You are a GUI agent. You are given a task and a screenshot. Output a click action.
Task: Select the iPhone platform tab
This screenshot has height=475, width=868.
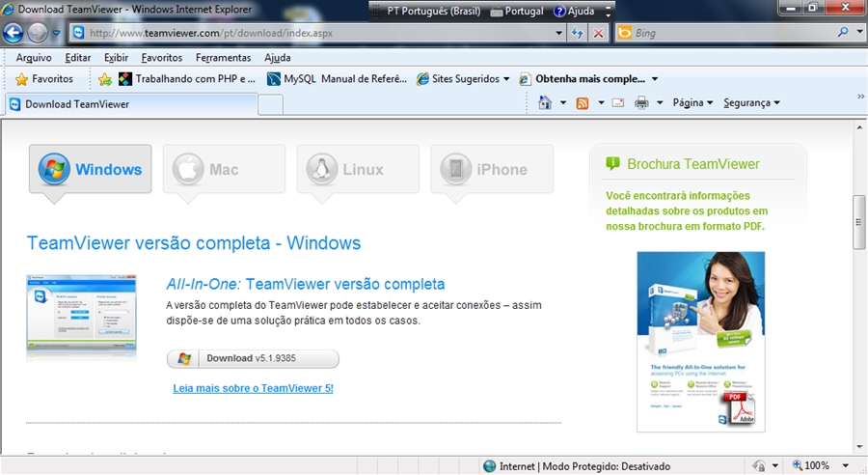point(492,169)
